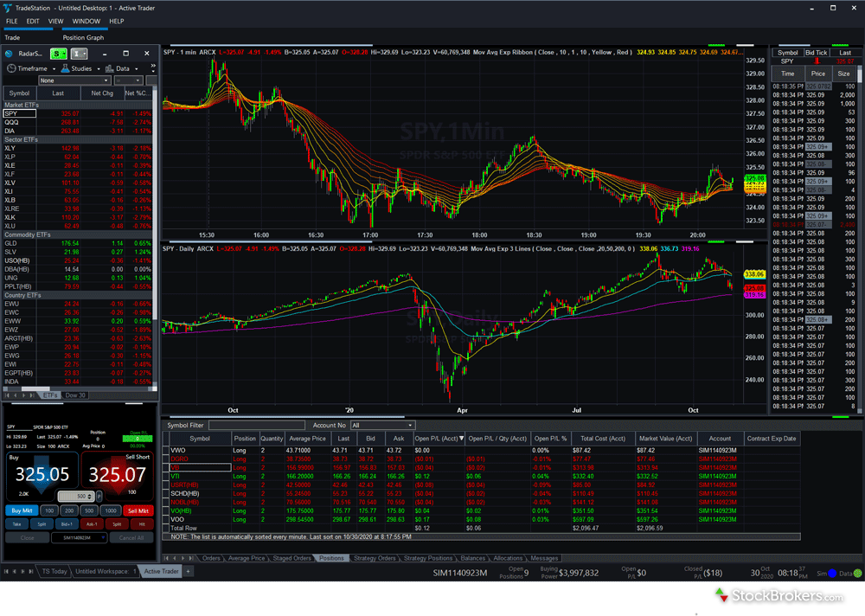Click the Studies beaker icon
The width and height of the screenshot is (865, 616).
[66, 68]
